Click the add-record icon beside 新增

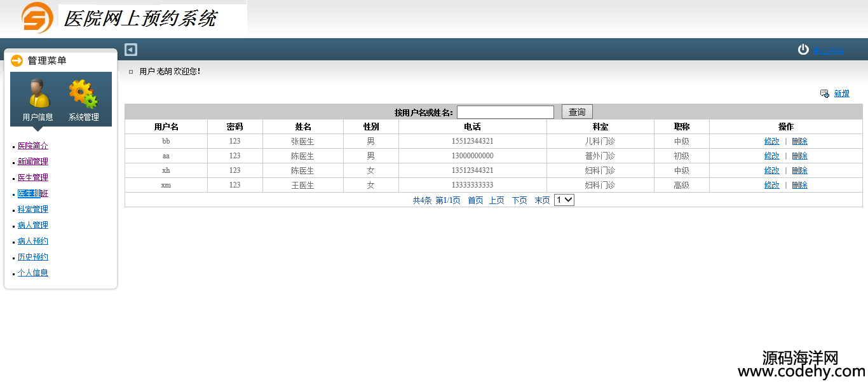tap(824, 93)
